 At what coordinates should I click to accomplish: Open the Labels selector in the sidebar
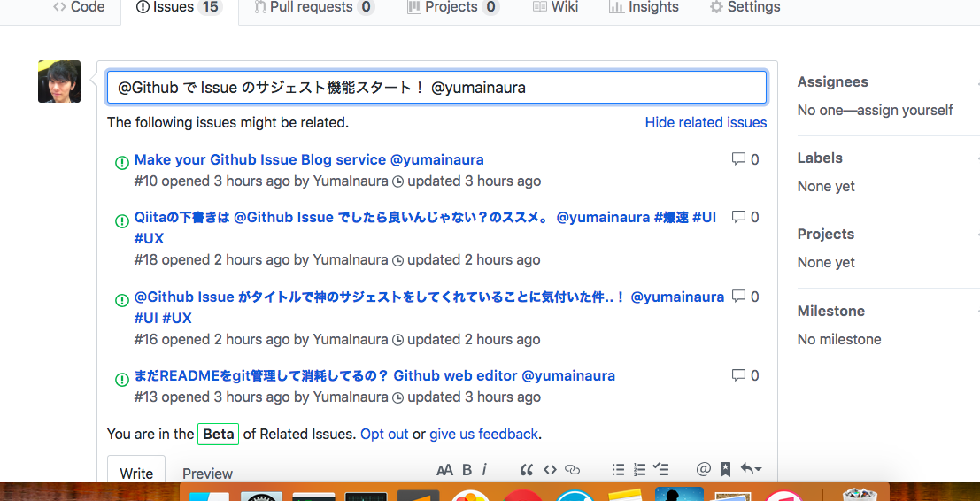coord(820,158)
